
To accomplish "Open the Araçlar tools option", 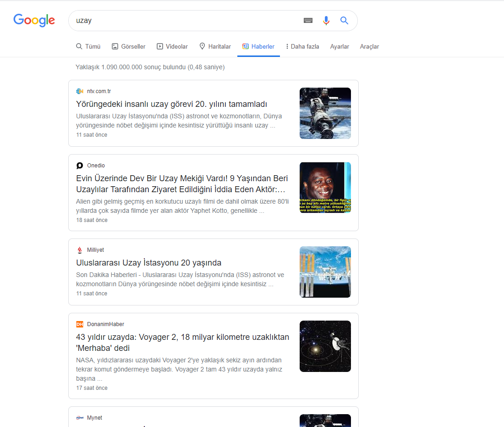I will point(369,47).
